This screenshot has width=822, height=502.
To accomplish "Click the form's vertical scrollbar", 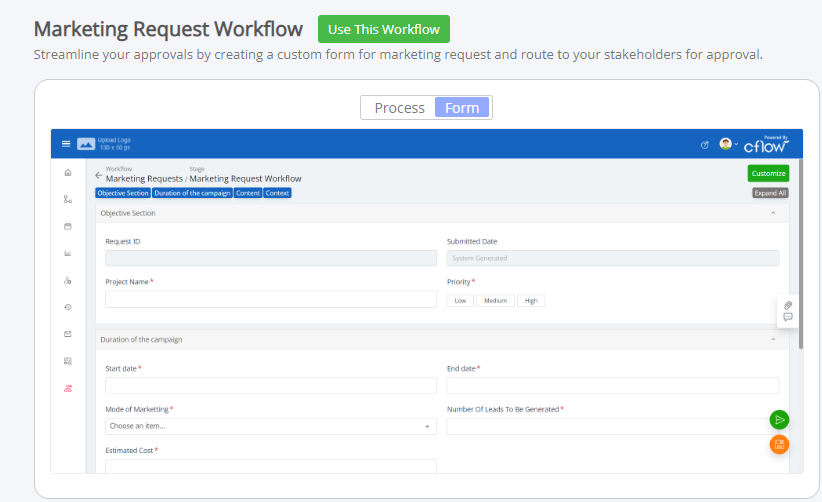I will (x=801, y=254).
